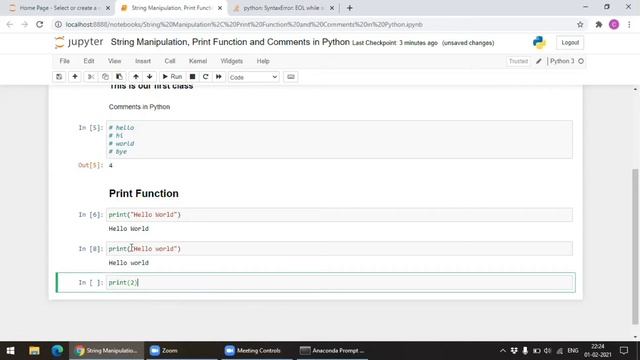Move selected cell up arrow
The height and width of the screenshot is (360, 640).
[x=136, y=77]
